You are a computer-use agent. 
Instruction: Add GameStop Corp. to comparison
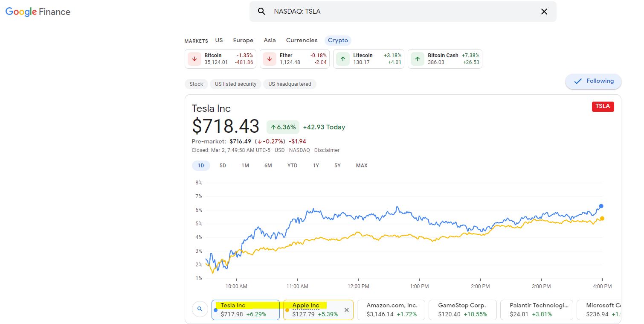point(463,310)
